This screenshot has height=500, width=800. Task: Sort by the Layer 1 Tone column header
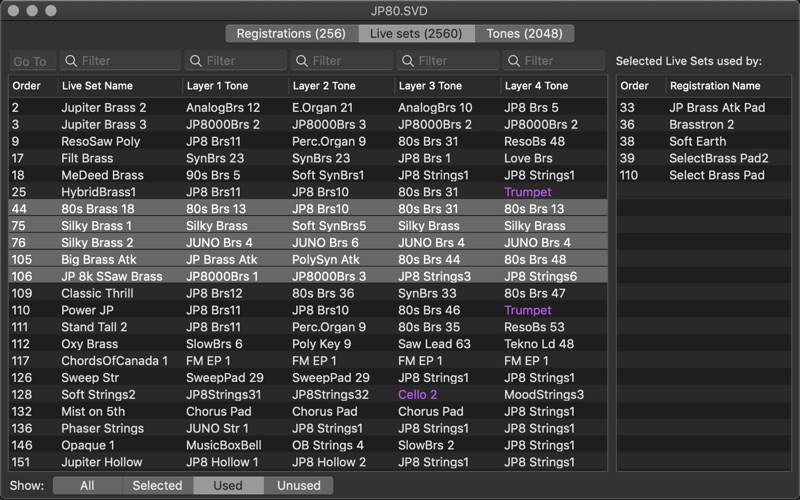click(235, 86)
